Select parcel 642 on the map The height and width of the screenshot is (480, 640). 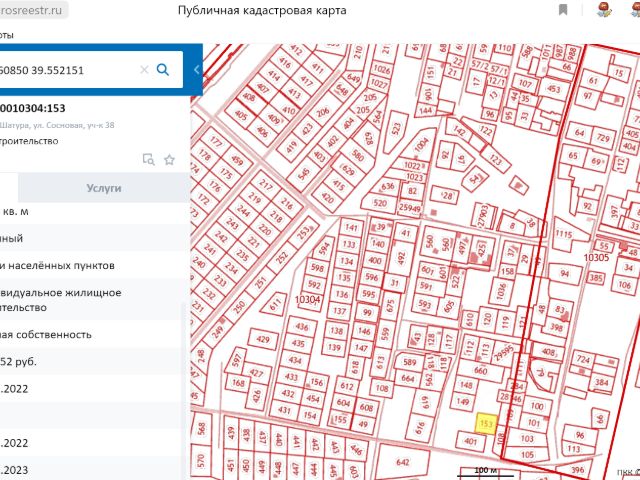coord(403,462)
